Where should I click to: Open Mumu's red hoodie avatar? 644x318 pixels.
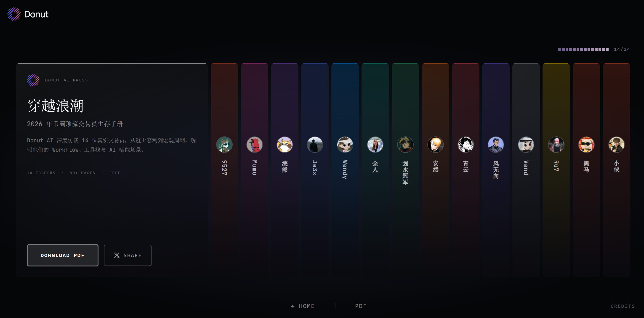254,145
